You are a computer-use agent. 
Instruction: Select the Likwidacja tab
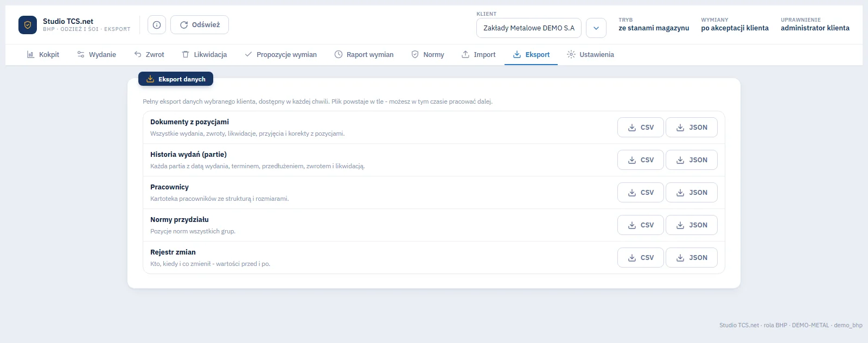click(x=205, y=55)
